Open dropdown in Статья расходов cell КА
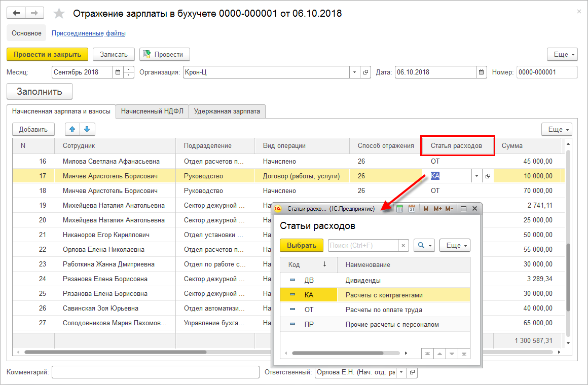The image size is (588, 385). tap(476, 176)
